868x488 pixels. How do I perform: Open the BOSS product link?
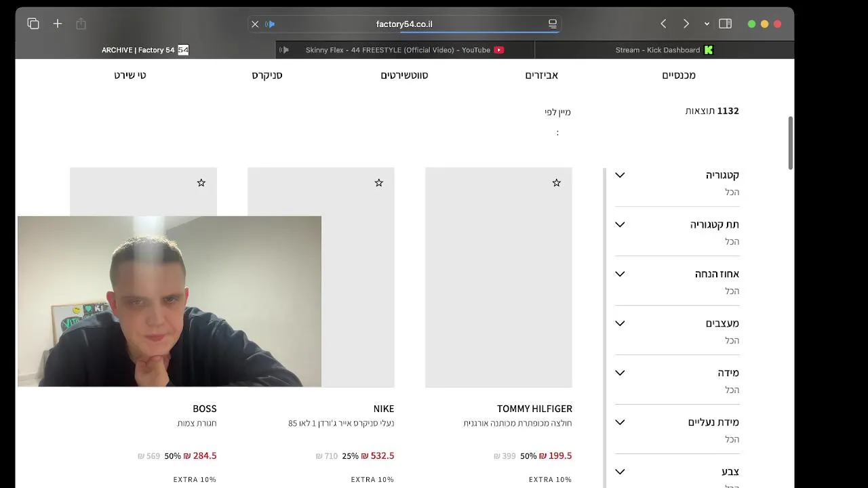click(205, 409)
